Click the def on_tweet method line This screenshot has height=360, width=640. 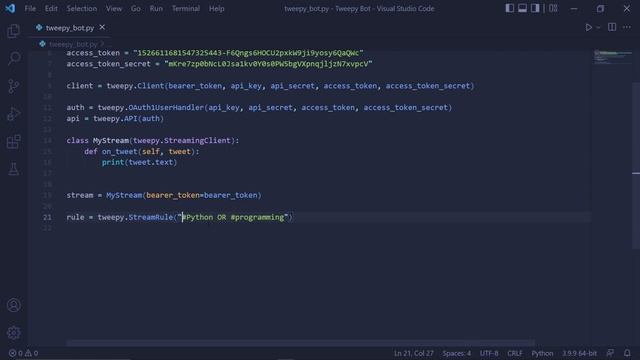coord(142,151)
